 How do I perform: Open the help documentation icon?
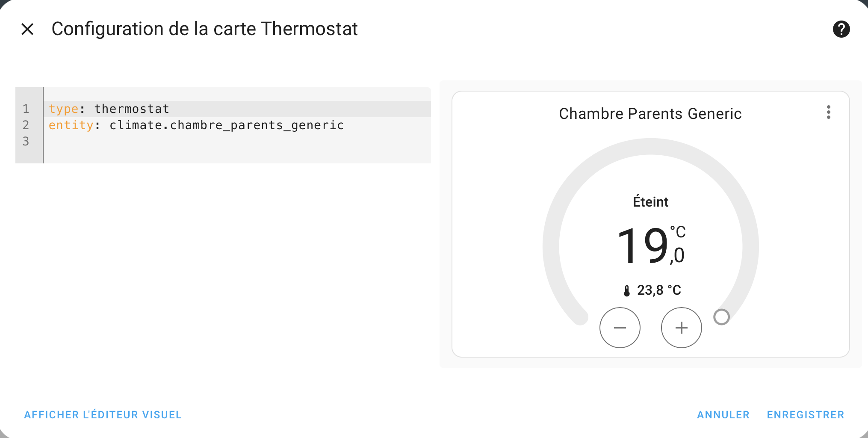point(841,29)
